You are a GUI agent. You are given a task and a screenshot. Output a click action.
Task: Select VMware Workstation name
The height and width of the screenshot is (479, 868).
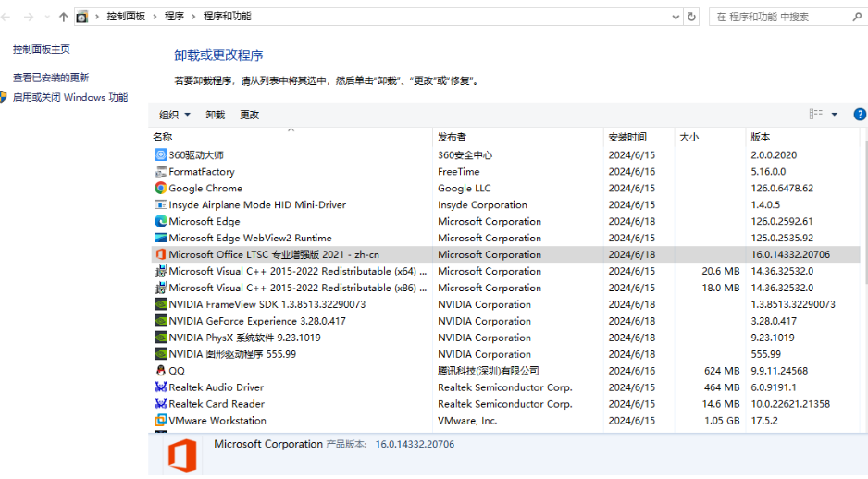217,421
